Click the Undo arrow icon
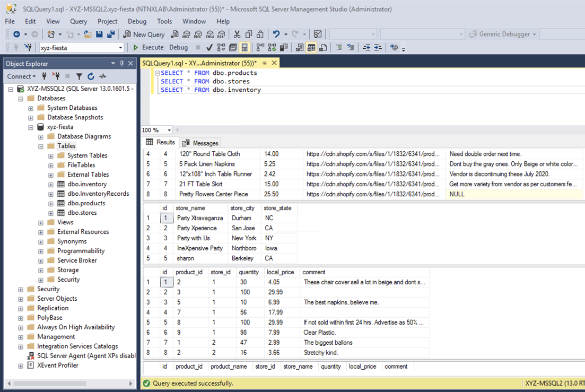This screenshot has height=392, width=585. [276, 34]
